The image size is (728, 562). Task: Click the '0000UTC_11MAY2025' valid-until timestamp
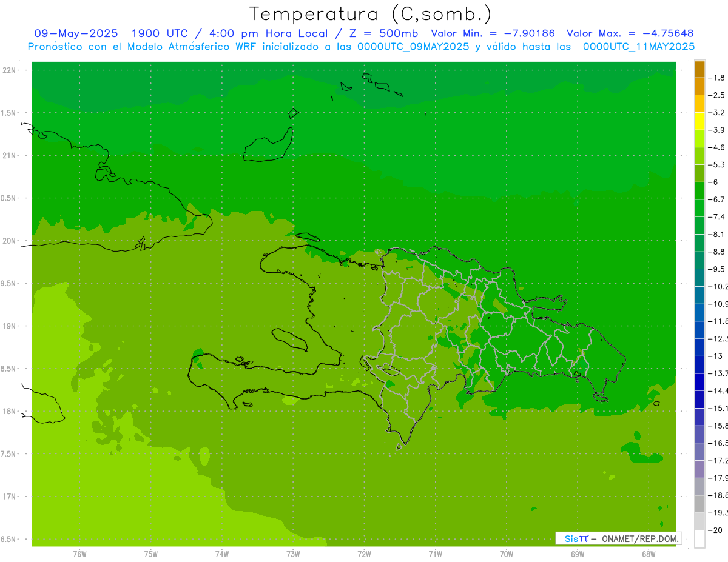(639, 47)
